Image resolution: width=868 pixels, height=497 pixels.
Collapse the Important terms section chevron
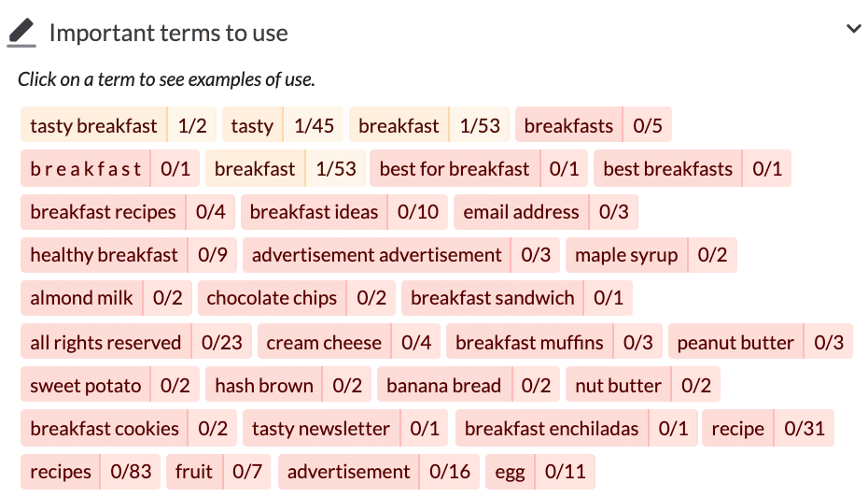point(853,30)
